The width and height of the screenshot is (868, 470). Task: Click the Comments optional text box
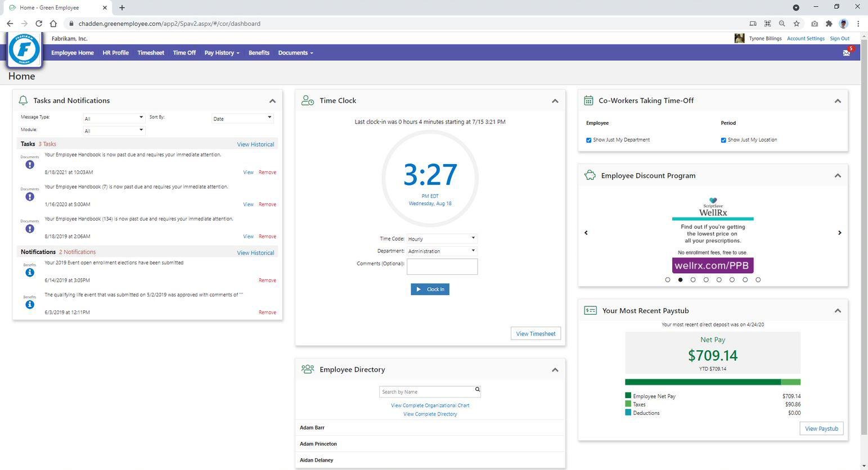[442, 266]
